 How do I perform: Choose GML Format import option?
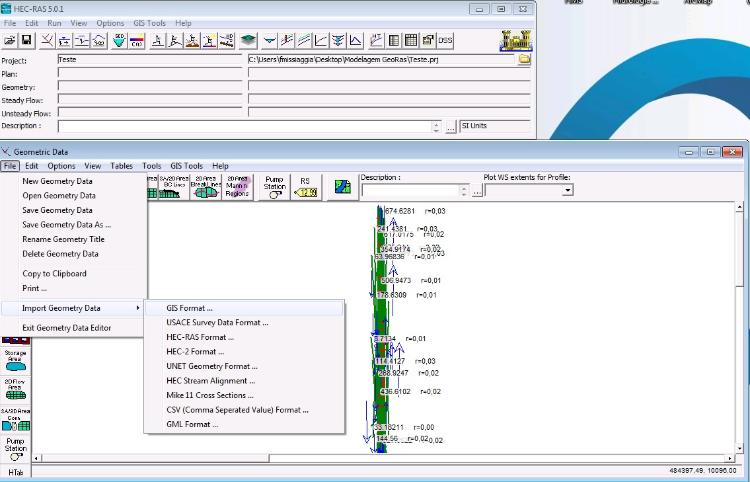coord(244,424)
